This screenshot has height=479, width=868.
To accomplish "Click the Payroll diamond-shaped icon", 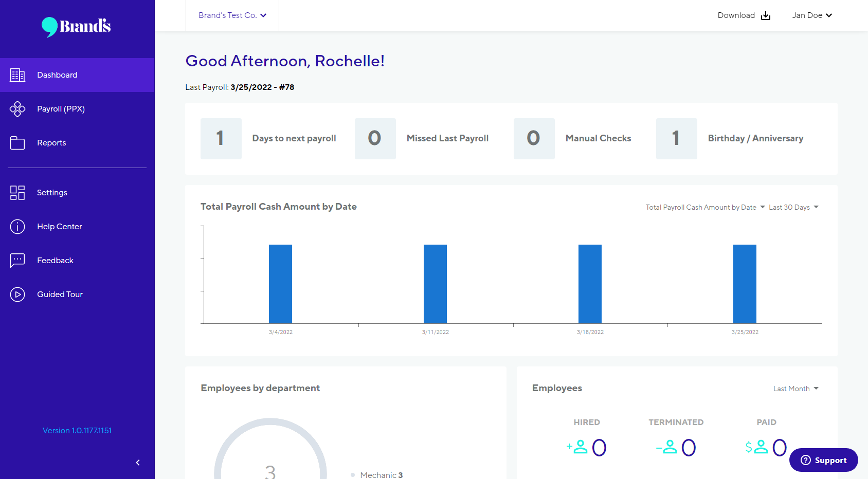I will [x=17, y=109].
